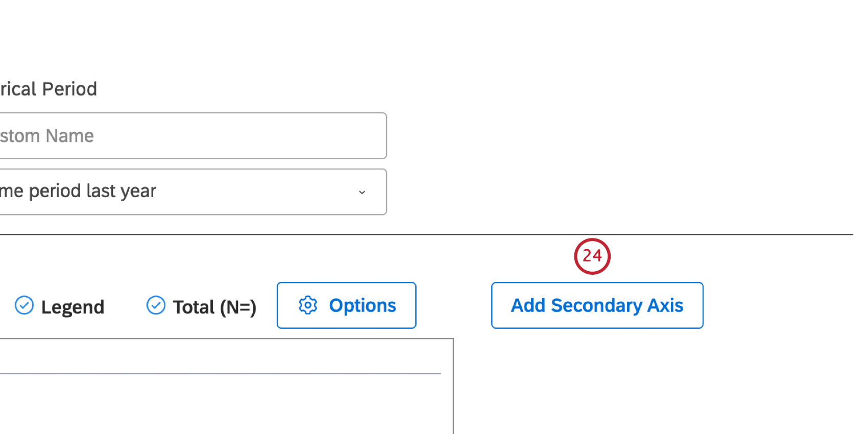Screen dimensions: 868x434
Task: Select the Historical Period heading label
Action: tap(49, 89)
